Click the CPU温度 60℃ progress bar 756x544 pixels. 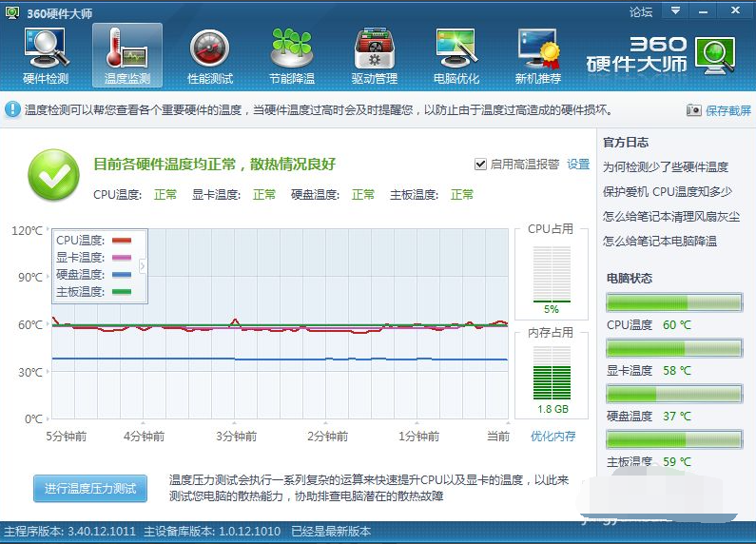(674, 302)
